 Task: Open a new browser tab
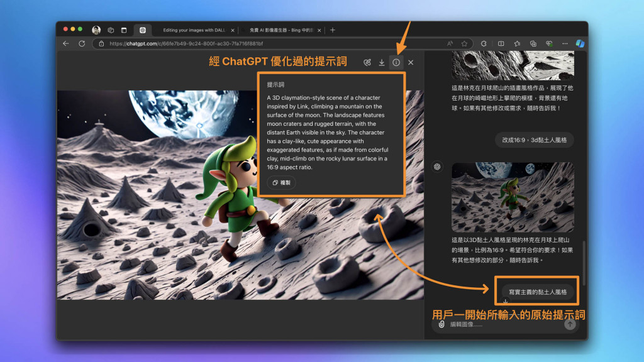[x=333, y=30]
